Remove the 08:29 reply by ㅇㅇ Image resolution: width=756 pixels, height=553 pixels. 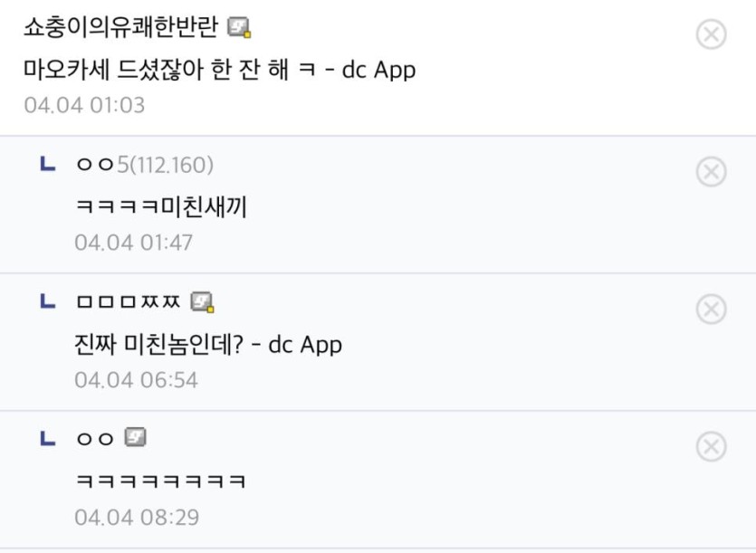(x=711, y=446)
